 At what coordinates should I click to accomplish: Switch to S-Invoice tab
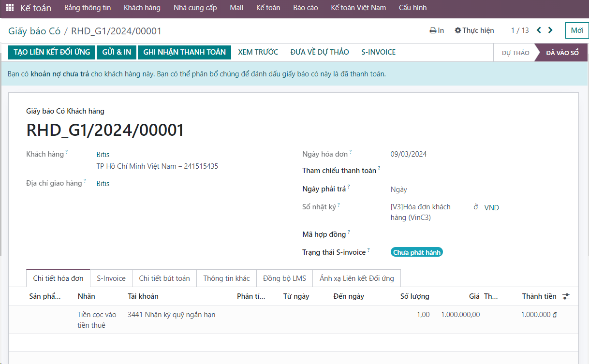(x=111, y=278)
